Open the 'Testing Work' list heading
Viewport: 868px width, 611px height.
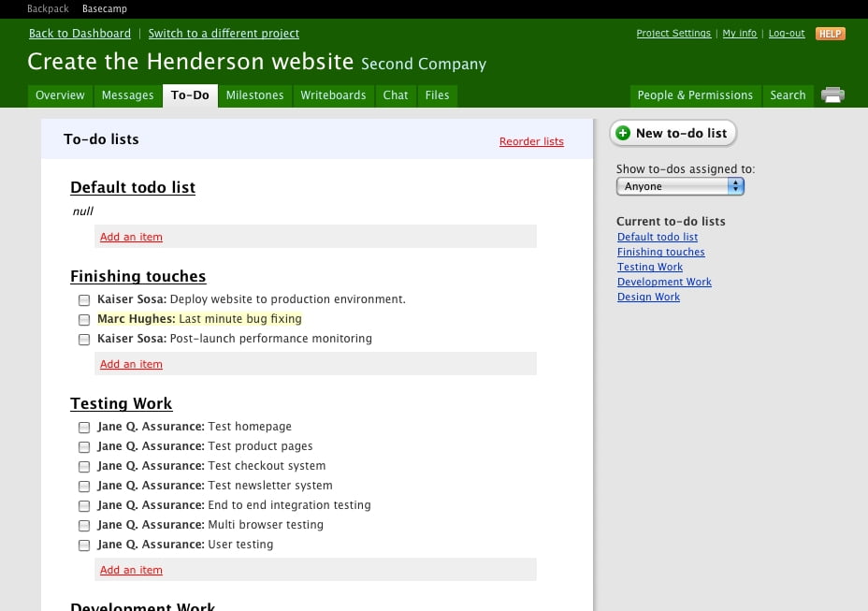(x=122, y=403)
